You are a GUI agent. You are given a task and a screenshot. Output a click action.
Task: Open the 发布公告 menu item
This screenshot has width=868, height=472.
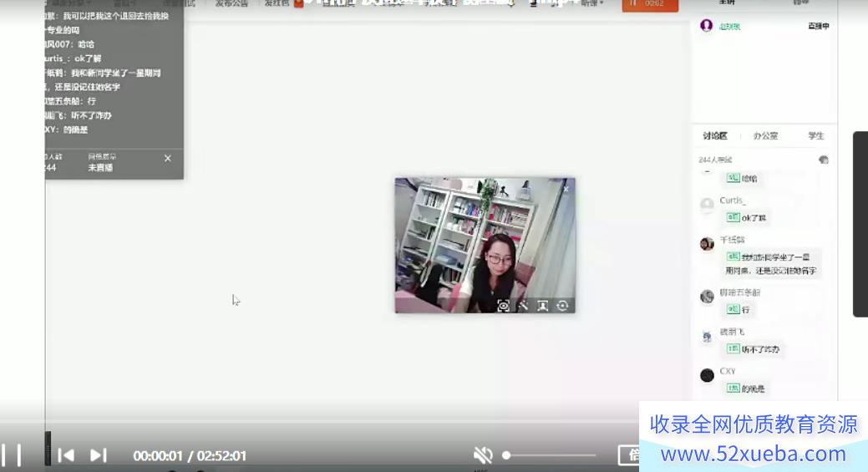tap(232, 3)
